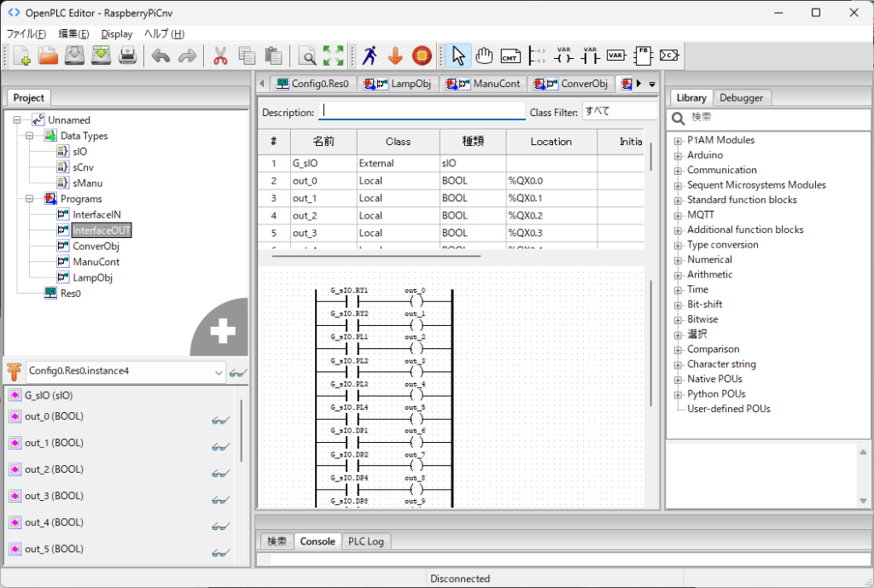The image size is (874, 588).
Task: Select InterfaceIN in the project tree
Action: point(96,214)
